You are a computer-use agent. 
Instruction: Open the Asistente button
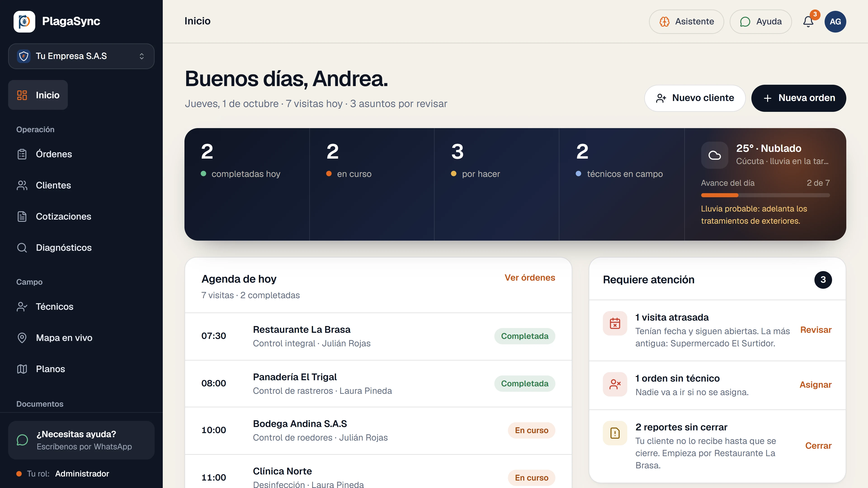[x=686, y=21]
